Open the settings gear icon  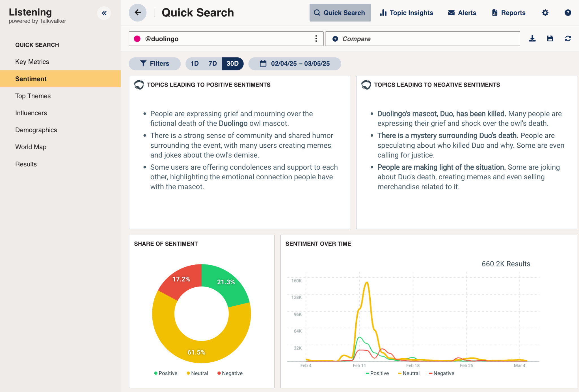coord(545,12)
